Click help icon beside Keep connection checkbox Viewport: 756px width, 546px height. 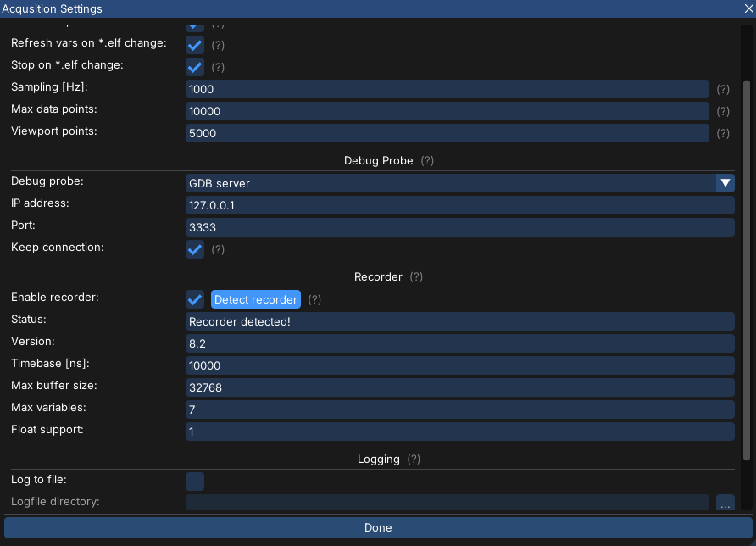218,249
